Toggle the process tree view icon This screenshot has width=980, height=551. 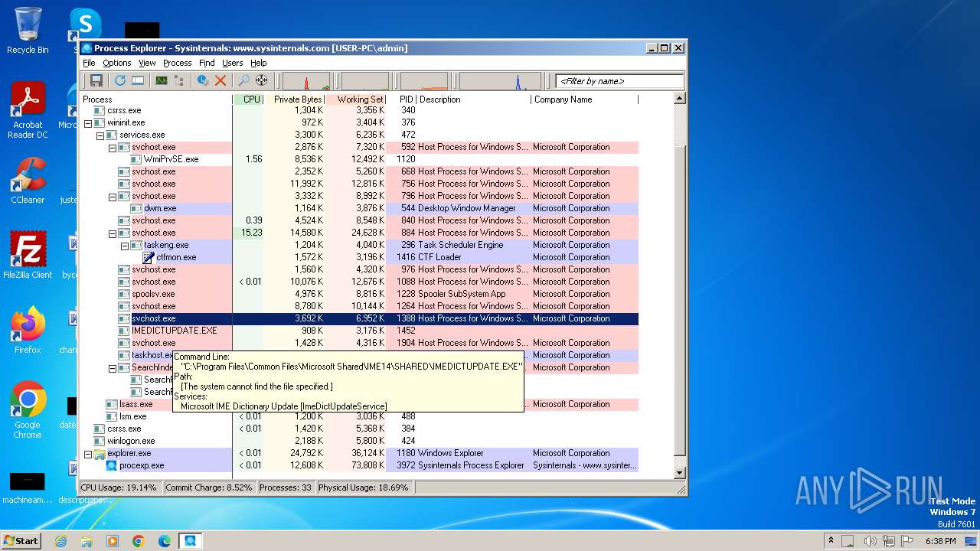tap(179, 80)
